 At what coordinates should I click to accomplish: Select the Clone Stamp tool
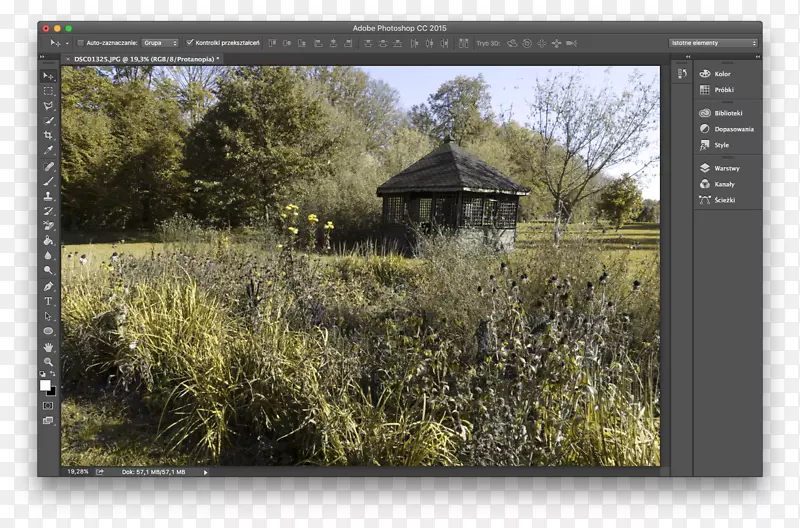(48, 196)
